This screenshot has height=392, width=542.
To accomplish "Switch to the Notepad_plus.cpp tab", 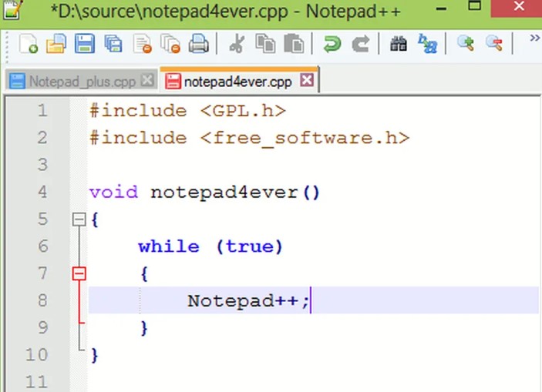I will point(82,82).
